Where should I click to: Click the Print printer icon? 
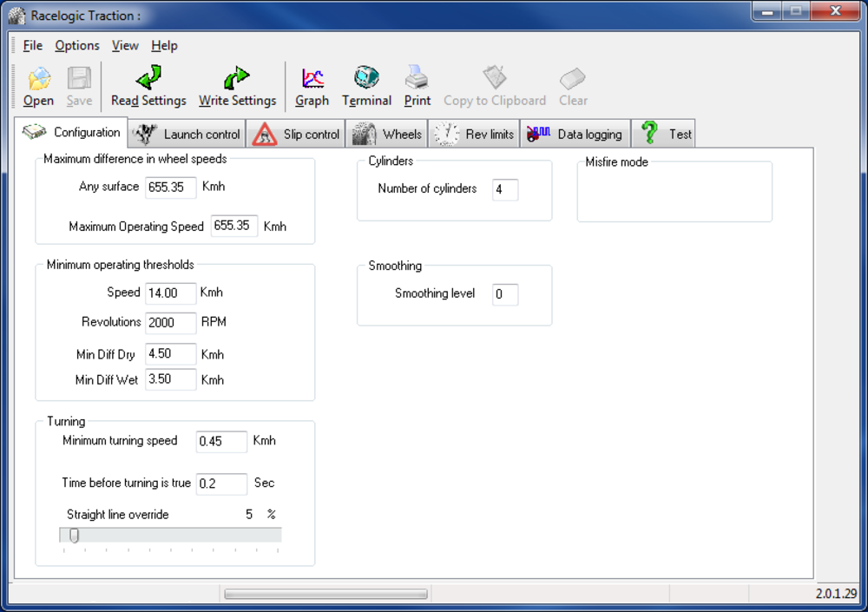coord(417,77)
